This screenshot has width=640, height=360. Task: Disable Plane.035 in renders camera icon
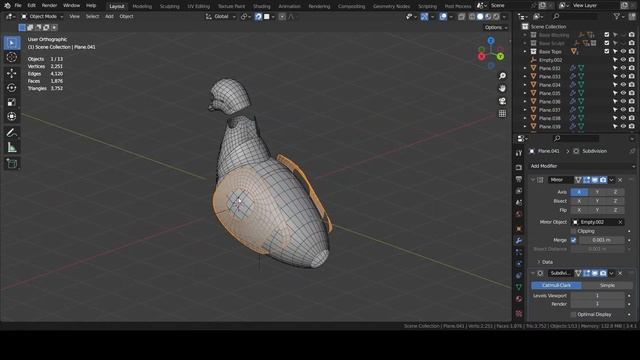coord(631,93)
